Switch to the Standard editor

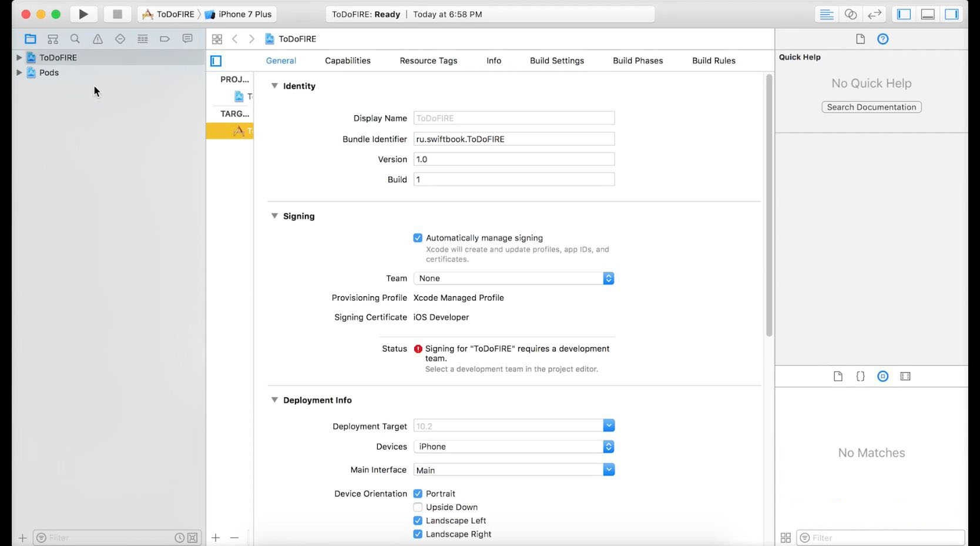[827, 14]
